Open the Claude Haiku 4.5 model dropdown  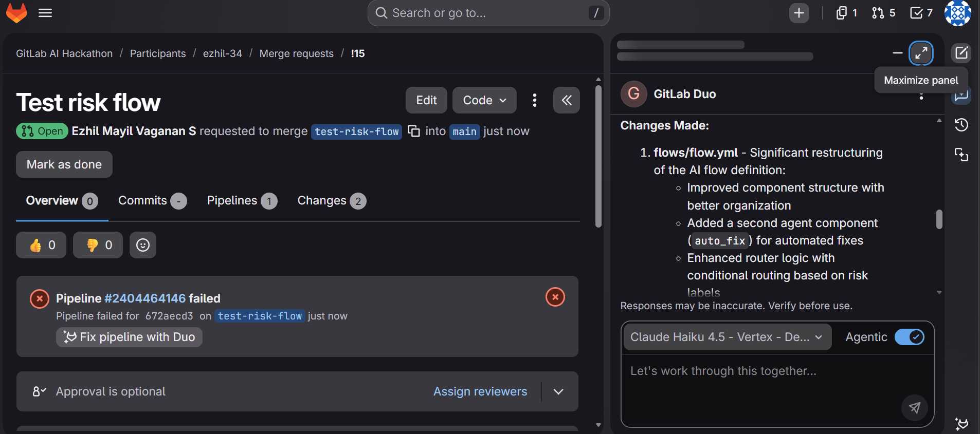(x=727, y=337)
